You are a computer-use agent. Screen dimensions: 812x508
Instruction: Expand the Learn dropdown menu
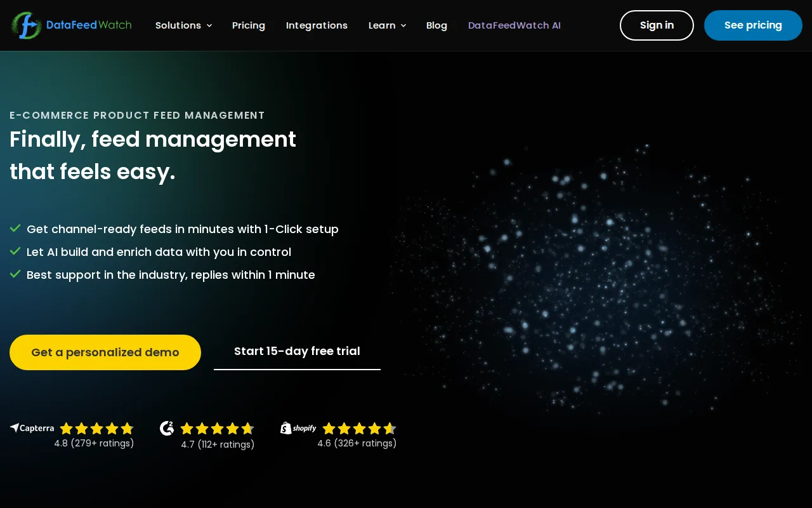[387, 25]
